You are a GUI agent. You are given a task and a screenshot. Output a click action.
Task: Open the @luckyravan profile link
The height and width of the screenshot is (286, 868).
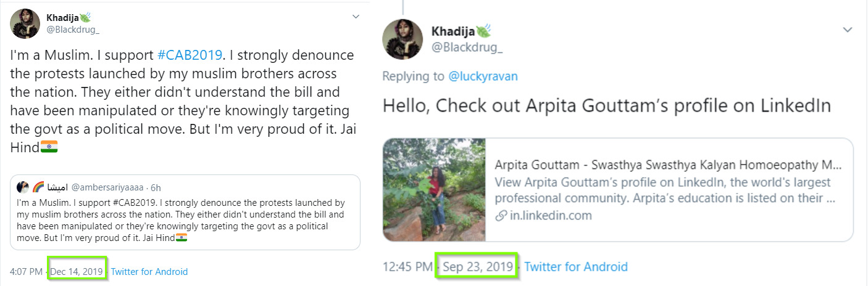coord(482,76)
